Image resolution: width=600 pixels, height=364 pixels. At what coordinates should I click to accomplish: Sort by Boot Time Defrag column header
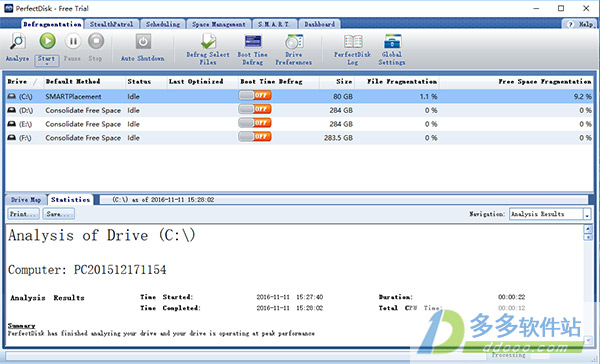(279, 82)
